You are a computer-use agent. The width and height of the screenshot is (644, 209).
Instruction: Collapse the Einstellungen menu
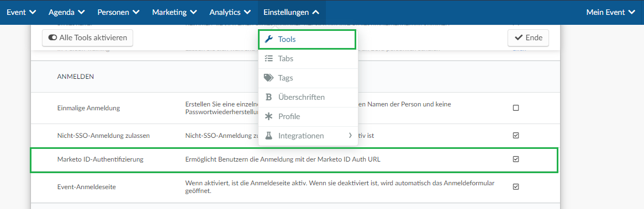[x=291, y=12]
